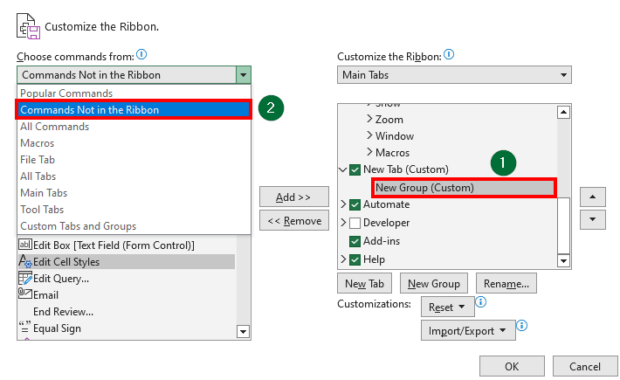Click the Add >> button

[x=294, y=197]
